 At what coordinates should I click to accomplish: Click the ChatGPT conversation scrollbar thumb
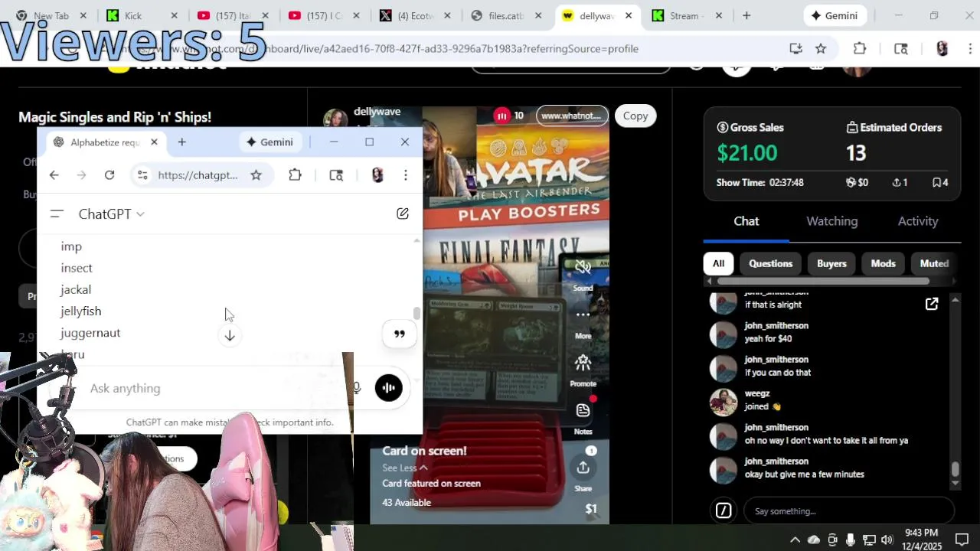[417, 314]
